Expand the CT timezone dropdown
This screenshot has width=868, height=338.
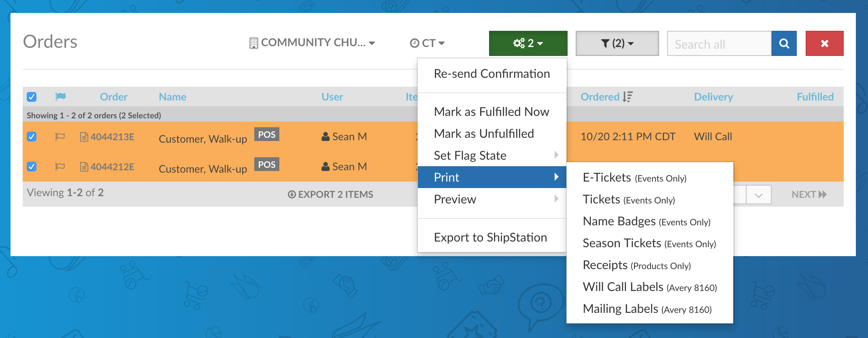[x=427, y=43]
